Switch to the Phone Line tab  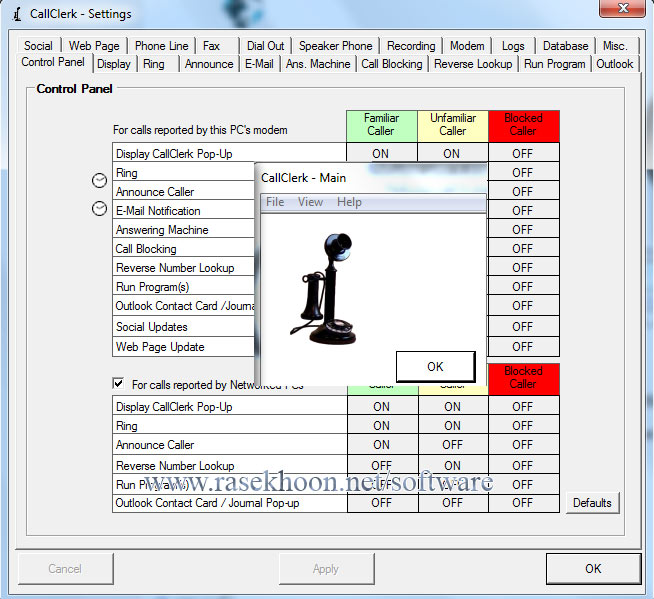click(161, 45)
